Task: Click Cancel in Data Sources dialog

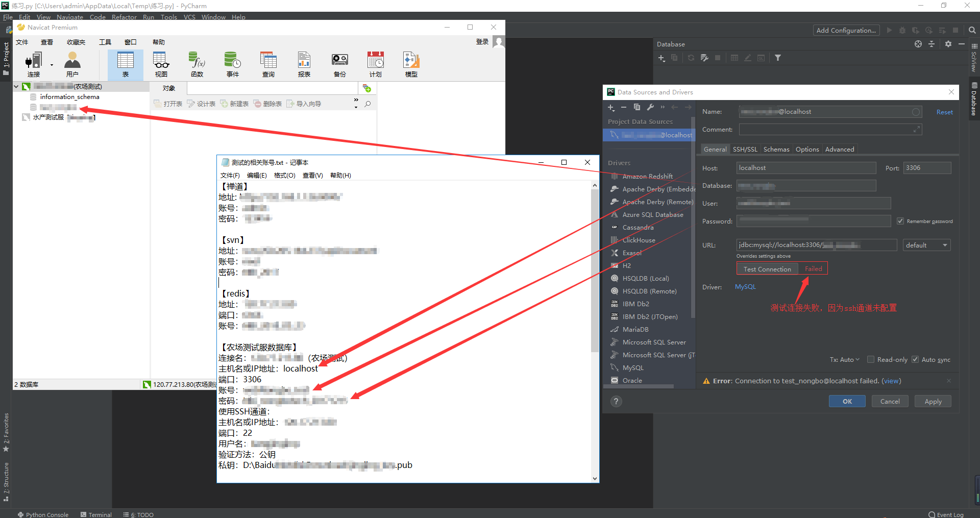Action: coord(890,401)
